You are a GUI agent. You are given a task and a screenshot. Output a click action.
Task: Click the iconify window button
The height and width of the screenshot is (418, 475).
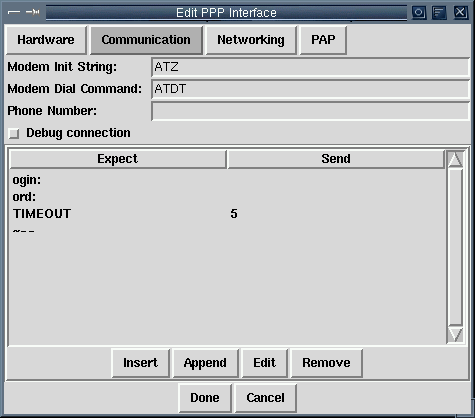[418, 13]
